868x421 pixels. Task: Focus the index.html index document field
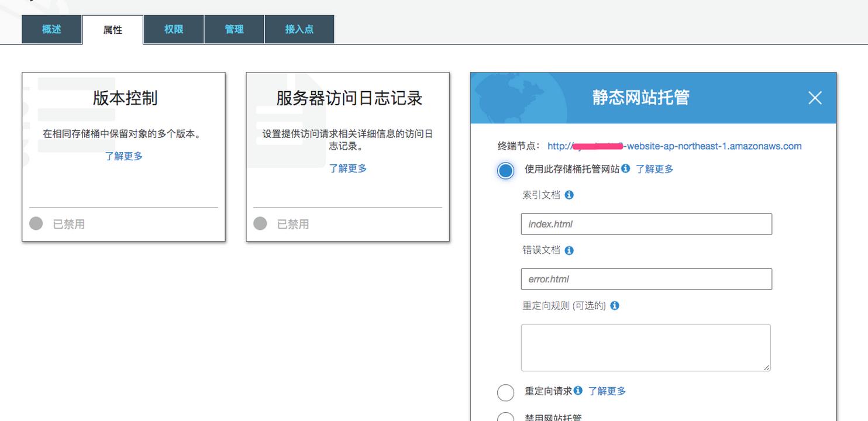tap(646, 224)
